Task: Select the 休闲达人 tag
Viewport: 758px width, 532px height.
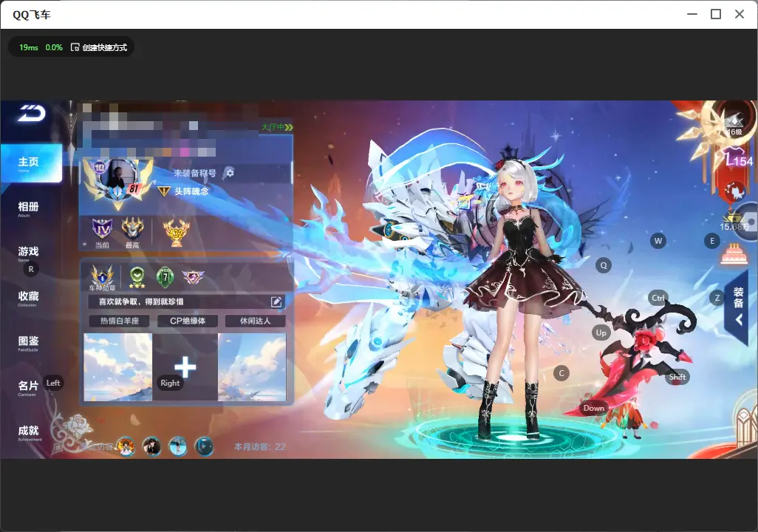Action: (x=255, y=321)
